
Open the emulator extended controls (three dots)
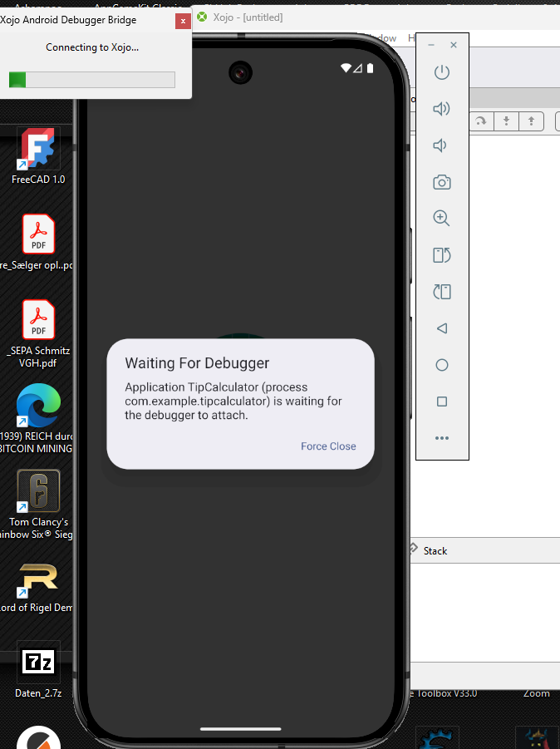(442, 438)
